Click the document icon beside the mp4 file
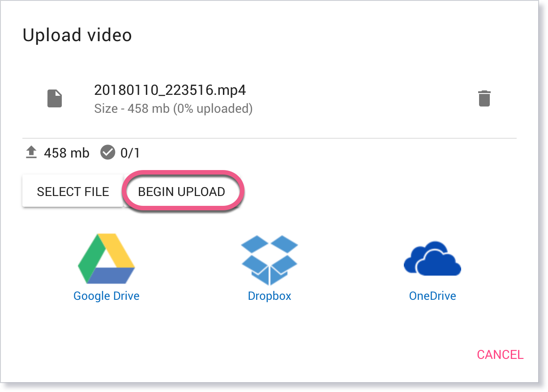The width and height of the screenshot is (548, 392). [x=55, y=98]
